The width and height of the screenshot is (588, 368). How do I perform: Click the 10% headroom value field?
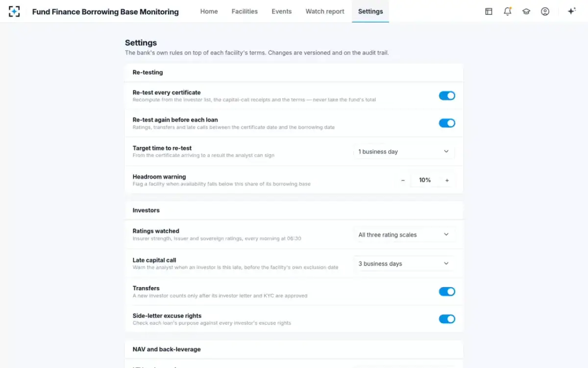(x=425, y=180)
